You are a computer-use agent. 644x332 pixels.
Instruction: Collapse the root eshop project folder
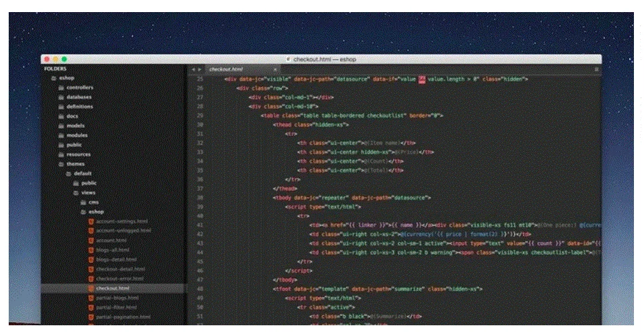click(x=54, y=78)
